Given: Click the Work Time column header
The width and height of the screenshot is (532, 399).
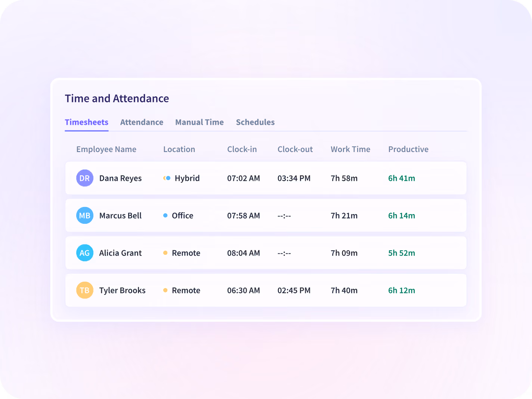Looking at the screenshot, I should [x=350, y=149].
